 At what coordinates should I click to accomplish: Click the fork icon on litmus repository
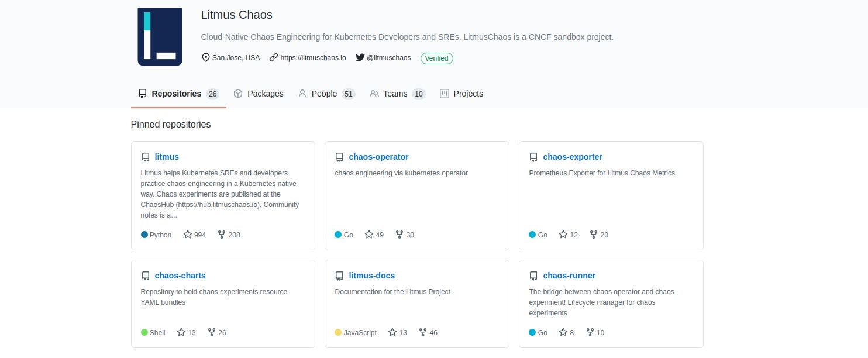[222, 235]
